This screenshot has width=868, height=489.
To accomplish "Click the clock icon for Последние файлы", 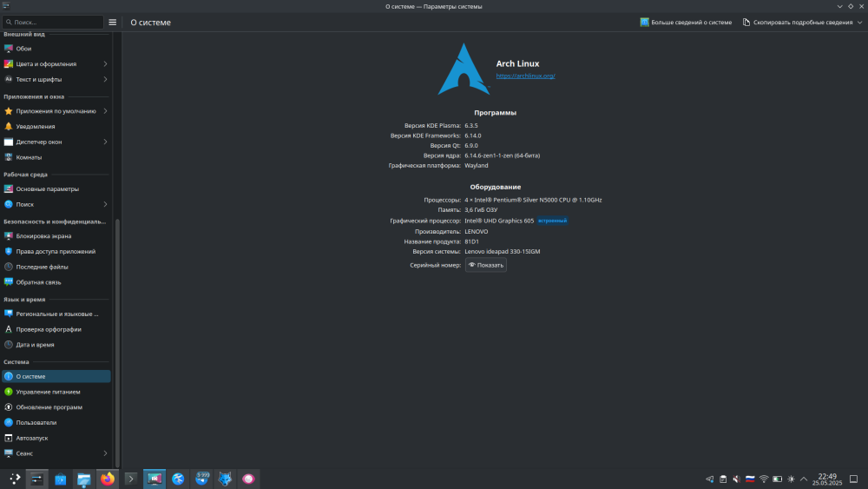I will coord(9,268).
